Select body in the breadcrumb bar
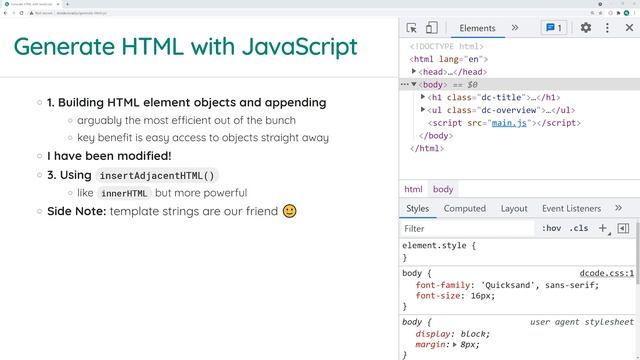 point(443,189)
